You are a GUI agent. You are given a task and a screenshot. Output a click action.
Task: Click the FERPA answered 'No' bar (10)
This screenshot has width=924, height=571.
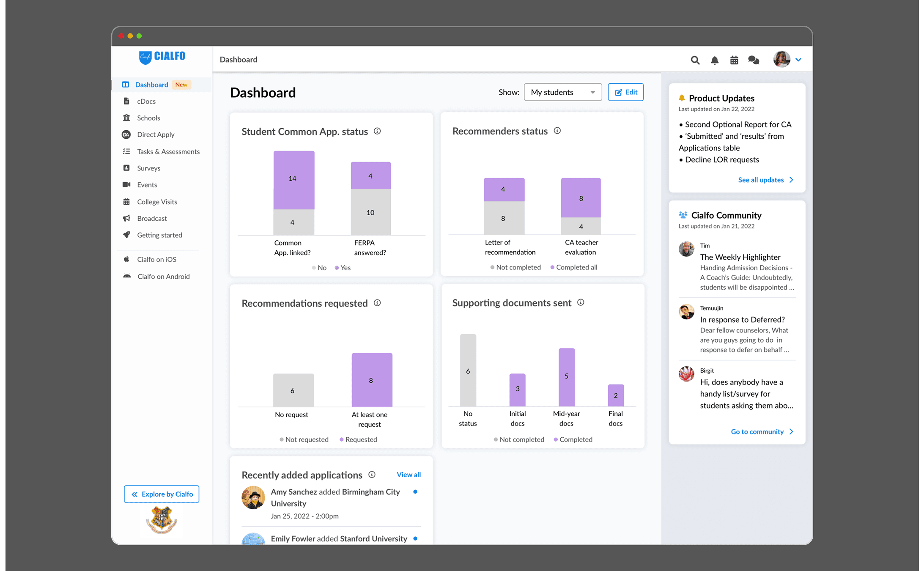(371, 212)
